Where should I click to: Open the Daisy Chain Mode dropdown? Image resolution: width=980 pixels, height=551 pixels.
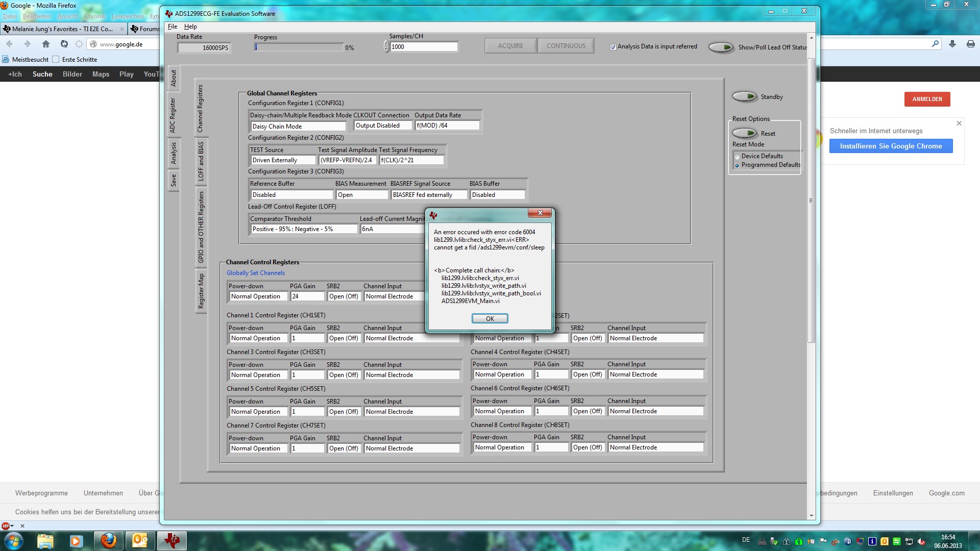(x=298, y=126)
